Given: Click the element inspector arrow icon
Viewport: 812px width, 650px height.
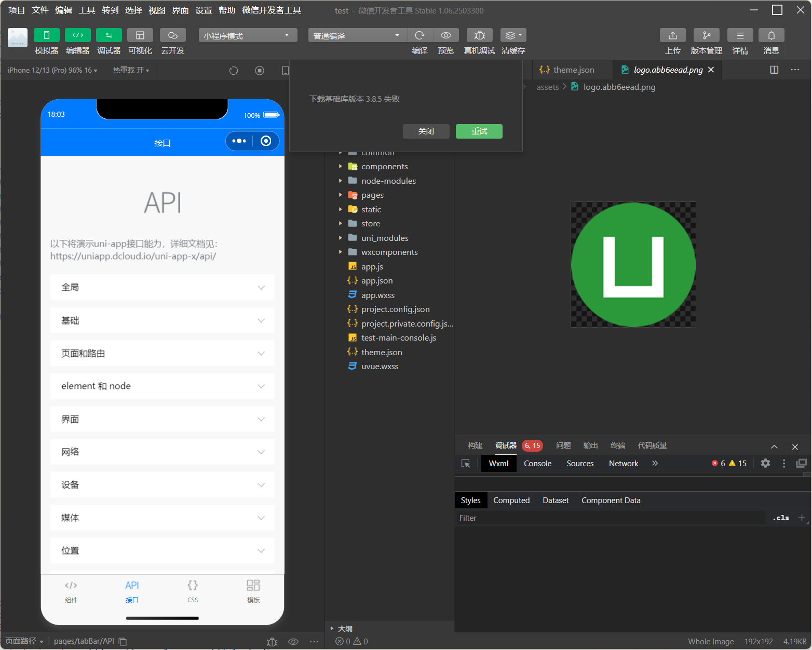Looking at the screenshot, I should pos(466,464).
